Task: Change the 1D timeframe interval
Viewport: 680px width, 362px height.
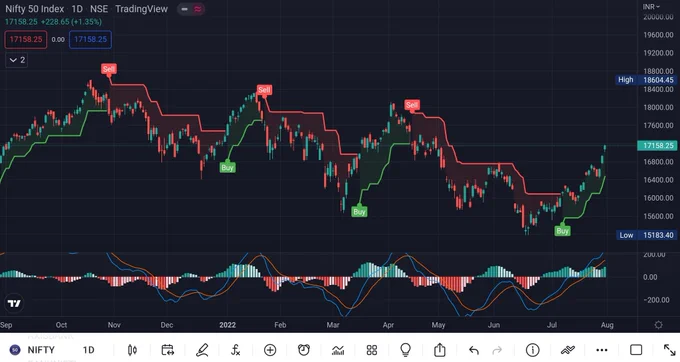Action: click(88, 350)
